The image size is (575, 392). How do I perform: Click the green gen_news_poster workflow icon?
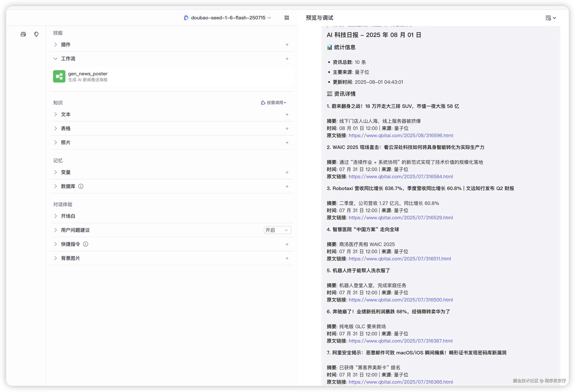pyautogui.click(x=59, y=76)
